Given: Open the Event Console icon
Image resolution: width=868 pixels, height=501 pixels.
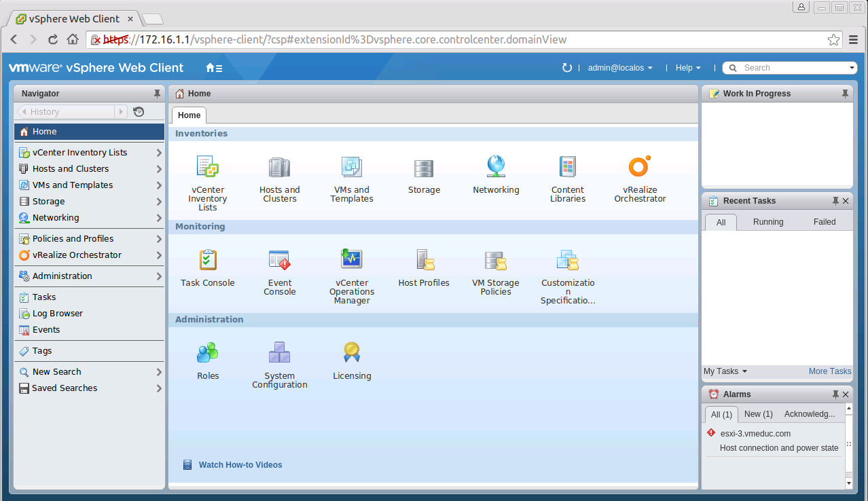Looking at the screenshot, I should coord(279,259).
